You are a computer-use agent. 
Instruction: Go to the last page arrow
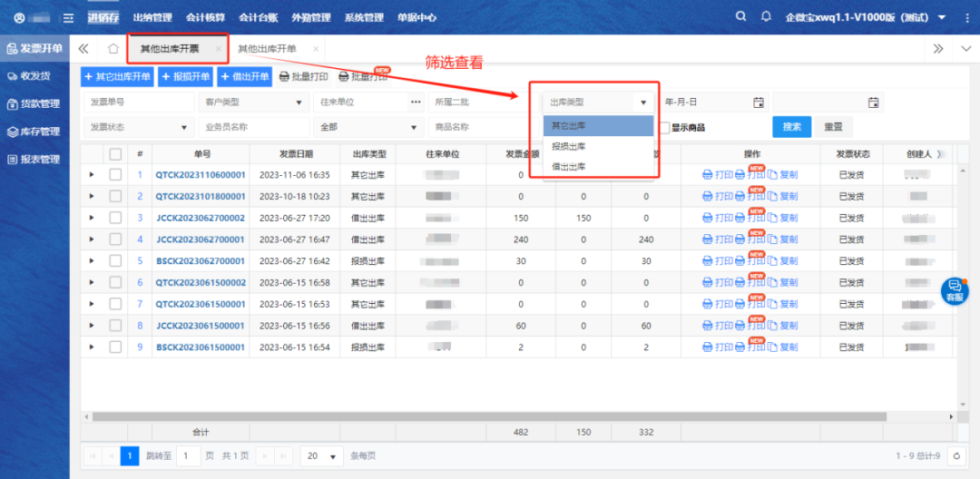tap(282, 456)
